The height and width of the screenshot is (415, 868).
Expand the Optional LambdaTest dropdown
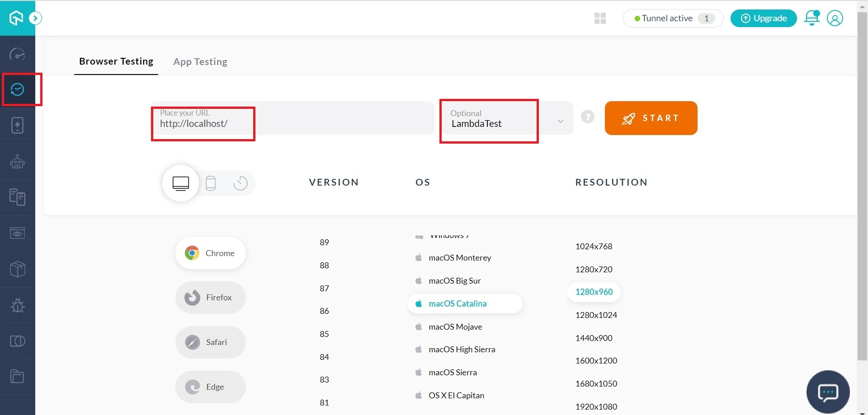point(561,121)
